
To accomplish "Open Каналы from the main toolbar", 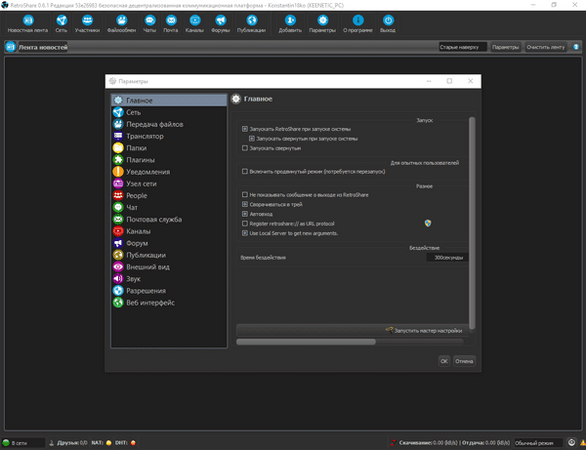I will click(x=194, y=24).
